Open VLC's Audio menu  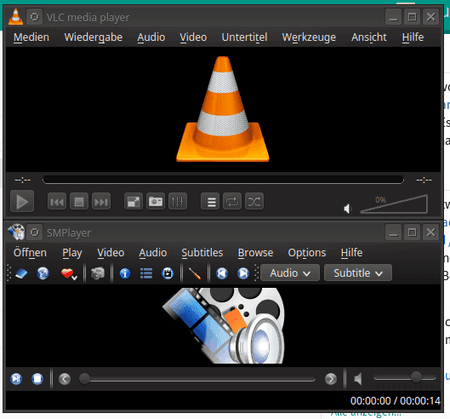point(151,37)
